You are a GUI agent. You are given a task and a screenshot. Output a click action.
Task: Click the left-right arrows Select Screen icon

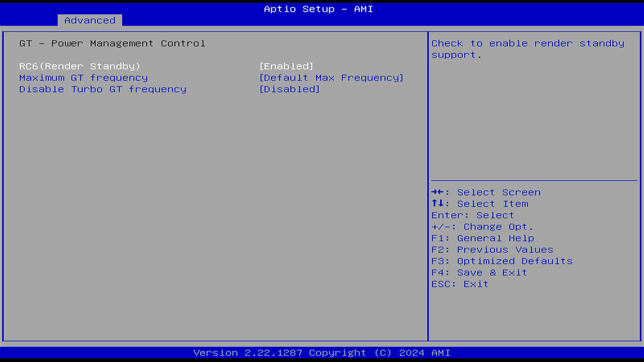(437, 192)
